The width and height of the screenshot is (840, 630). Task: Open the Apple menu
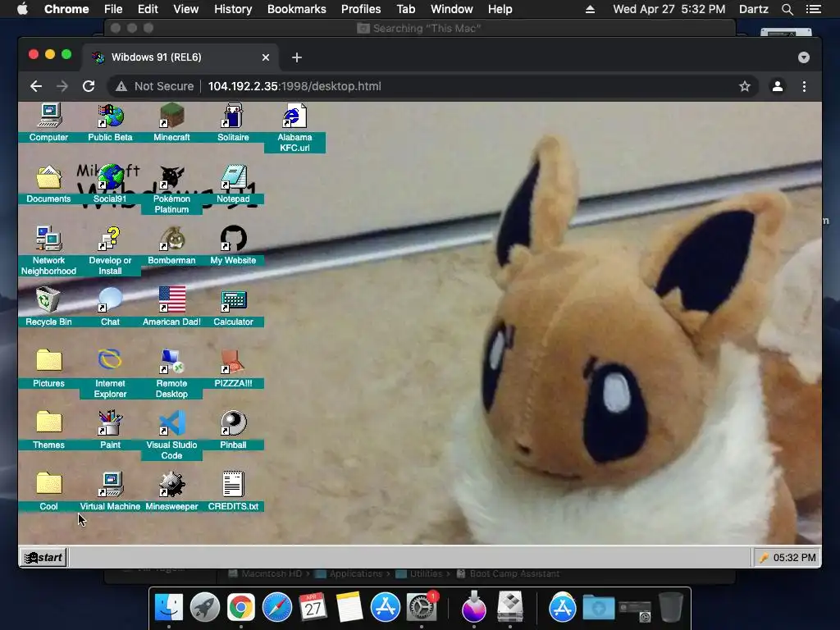click(22, 9)
